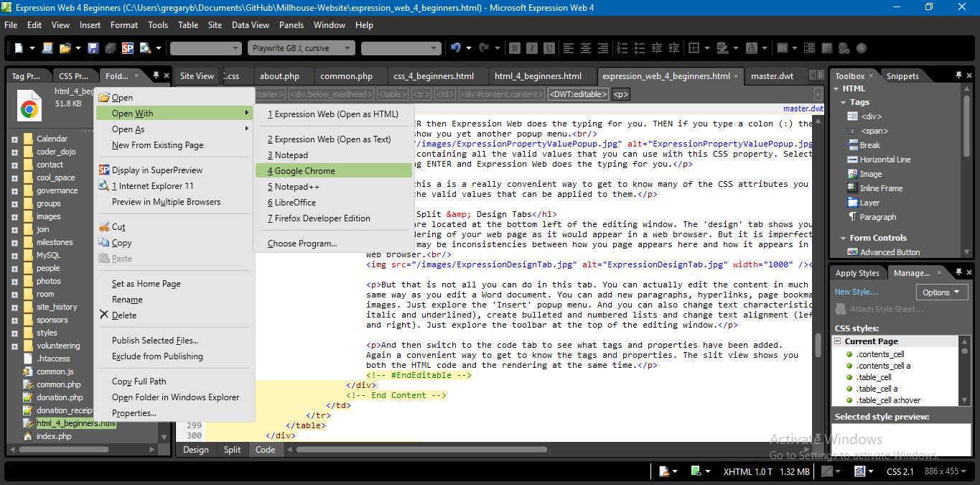This screenshot has height=485, width=980.
Task: Click the Borders toolbar icon
Action: coord(694,48)
